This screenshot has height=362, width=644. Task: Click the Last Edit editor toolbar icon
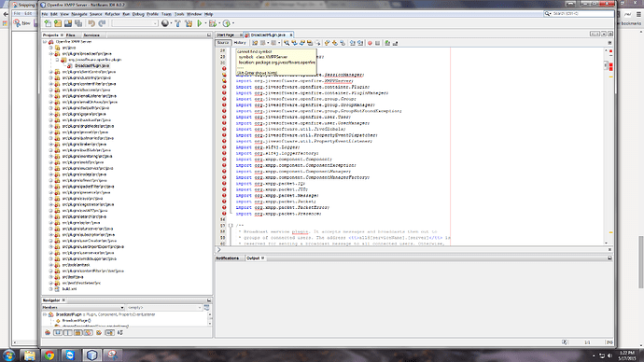pyautogui.click(x=255, y=43)
